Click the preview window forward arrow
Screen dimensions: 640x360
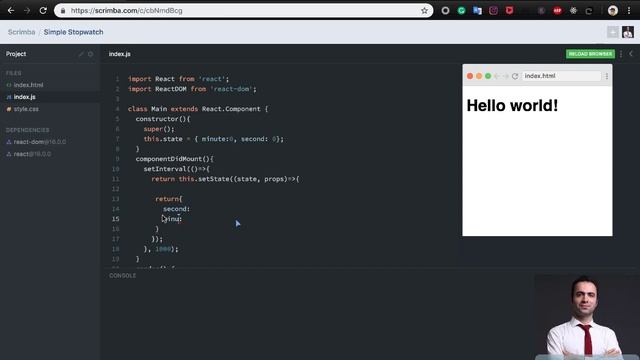pyautogui.click(x=505, y=76)
